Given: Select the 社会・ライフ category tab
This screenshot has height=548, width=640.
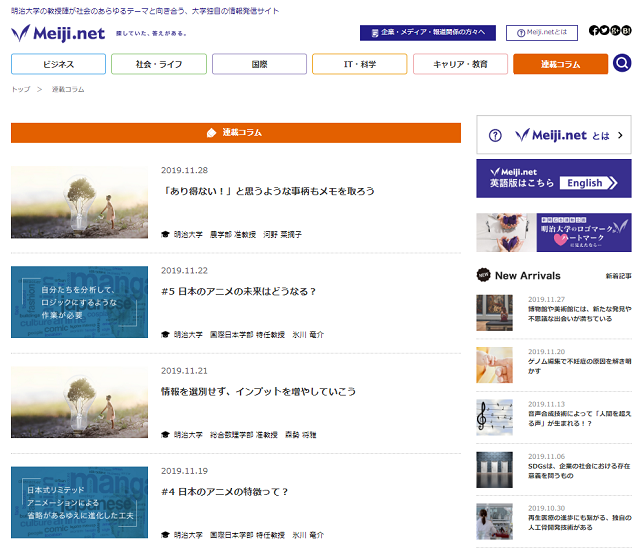Looking at the screenshot, I should pyautogui.click(x=158, y=64).
